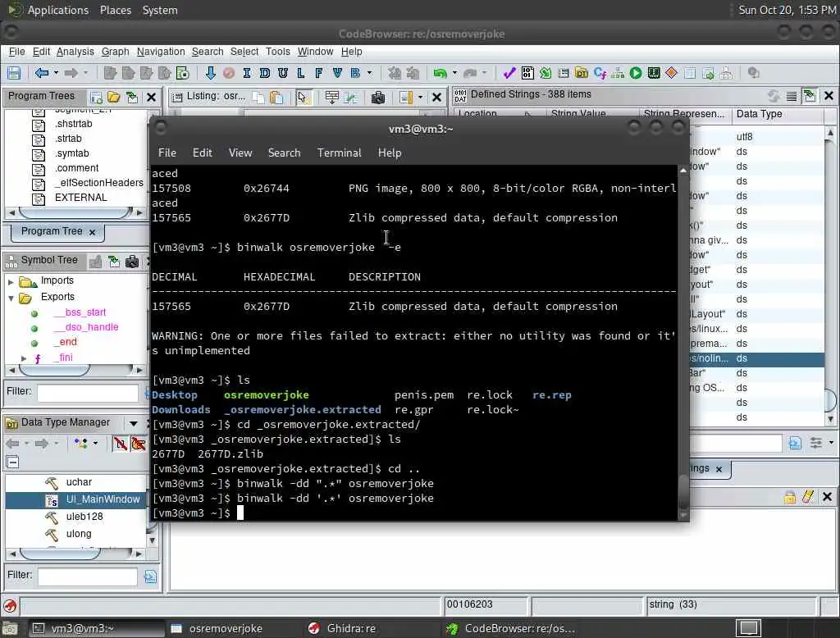The image size is (840, 638).
Task: Open the Applications menu in top panel
Action: pyautogui.click(x=58, y=10)
